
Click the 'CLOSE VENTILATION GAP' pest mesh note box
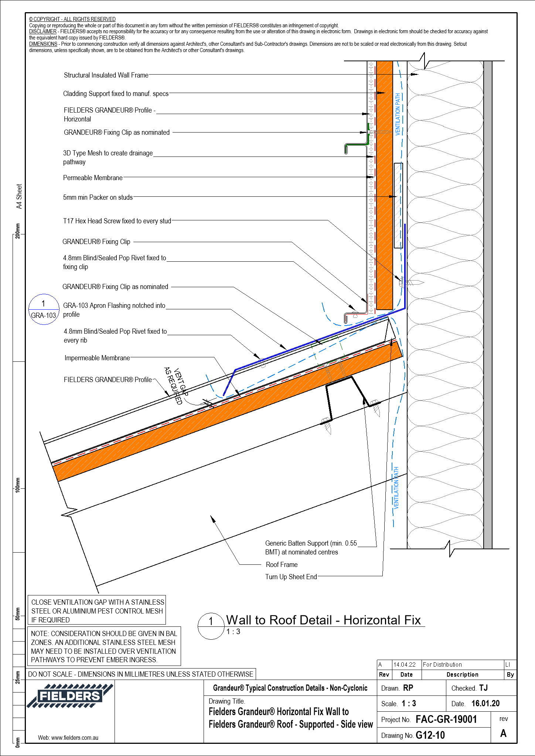coord(97,610)
